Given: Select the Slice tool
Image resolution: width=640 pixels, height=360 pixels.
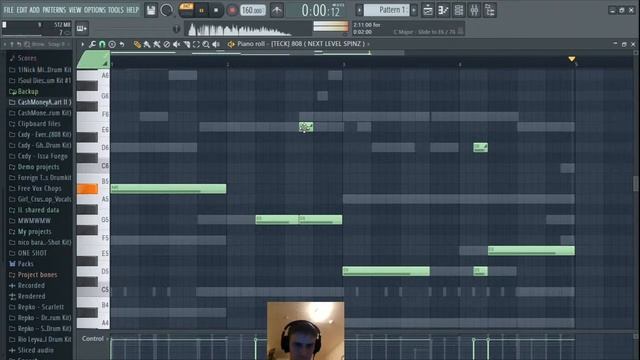Looking at the screenshot, I should (187, 44).
